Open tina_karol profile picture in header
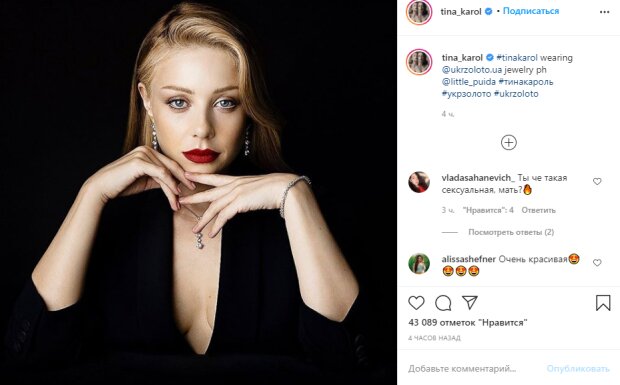620x385 pixels. [419, 11]
